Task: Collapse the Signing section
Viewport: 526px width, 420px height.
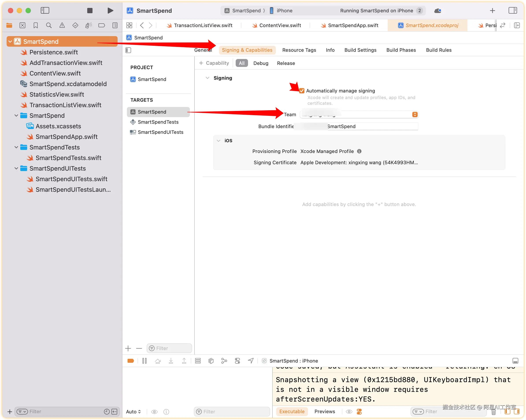Action: (x=207, y=78)
